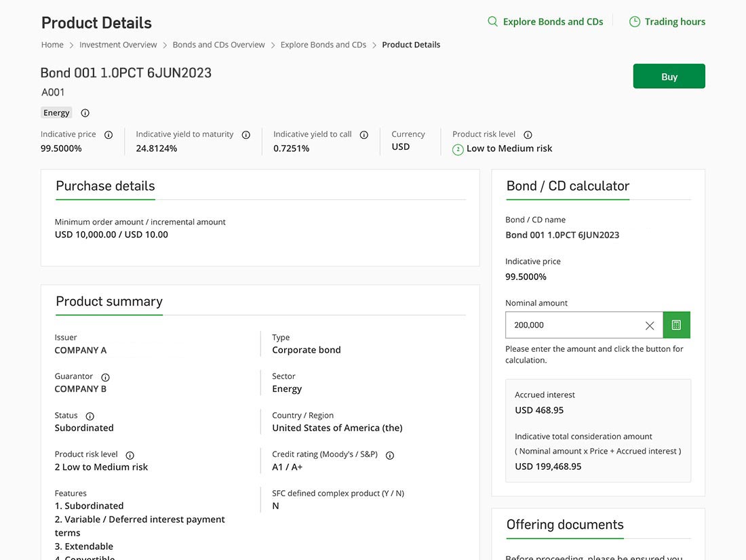Go to Home breadcrumb
Viewport: 746px width, 560px height.
pos(52,45)
